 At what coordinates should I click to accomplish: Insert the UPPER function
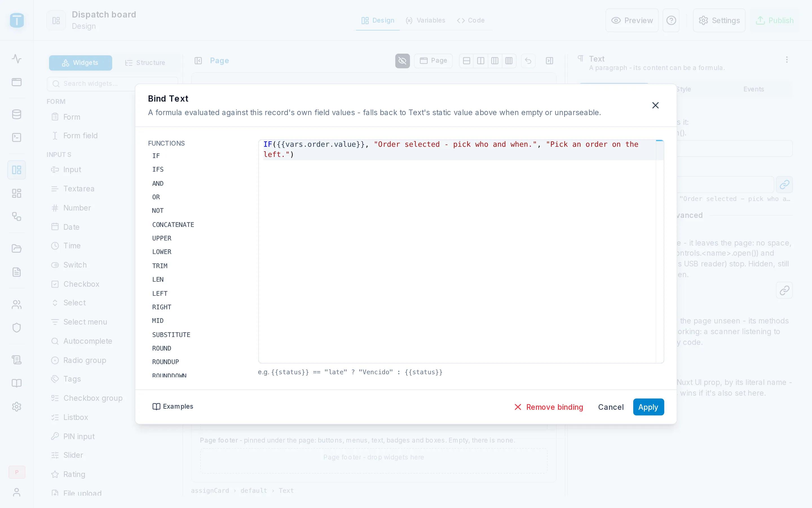click(162, 238)
